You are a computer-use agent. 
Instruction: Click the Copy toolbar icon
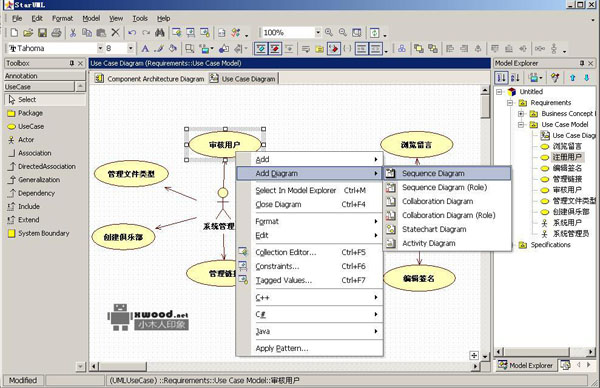tap(87, 33)
